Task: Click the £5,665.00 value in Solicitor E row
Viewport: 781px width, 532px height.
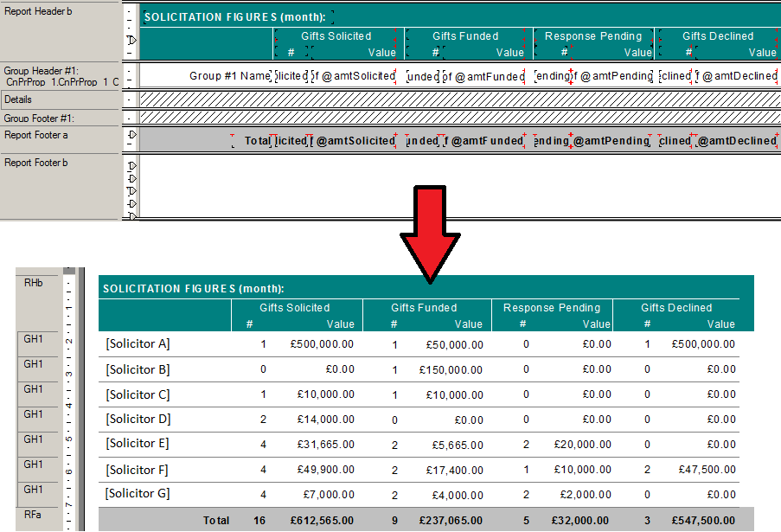Action: [458, 445]
